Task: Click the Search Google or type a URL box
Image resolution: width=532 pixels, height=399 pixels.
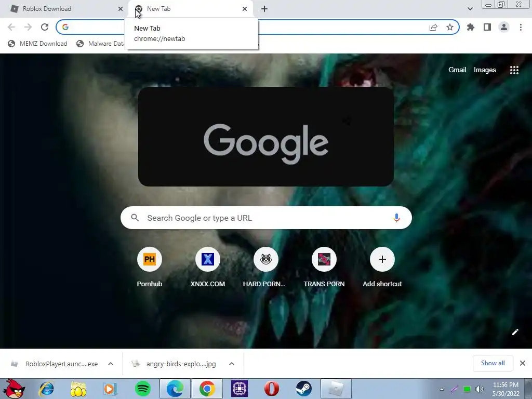Action: point(266,218)
